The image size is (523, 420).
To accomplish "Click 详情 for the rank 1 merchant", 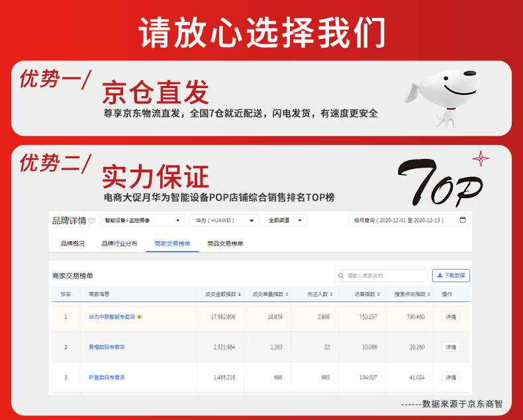I will pos(451,317).
